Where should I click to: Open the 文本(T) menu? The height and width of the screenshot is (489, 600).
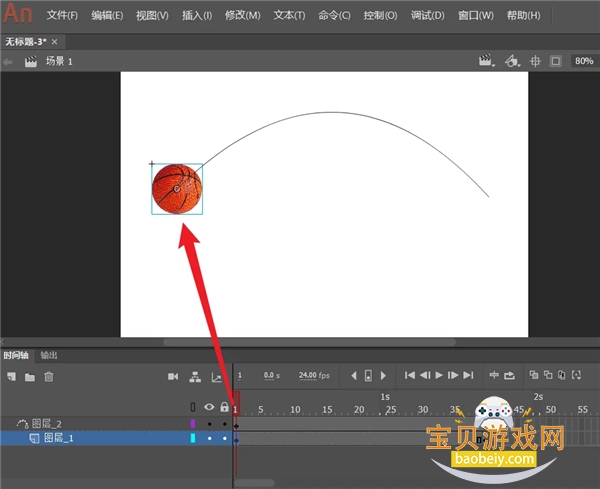(289, 15)
